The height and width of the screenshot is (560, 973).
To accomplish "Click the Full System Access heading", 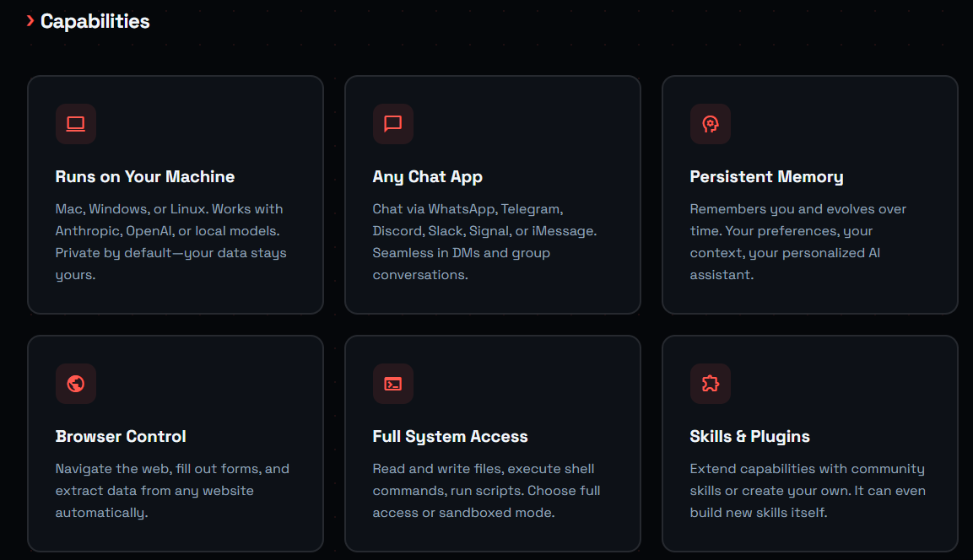I will 450,436.
